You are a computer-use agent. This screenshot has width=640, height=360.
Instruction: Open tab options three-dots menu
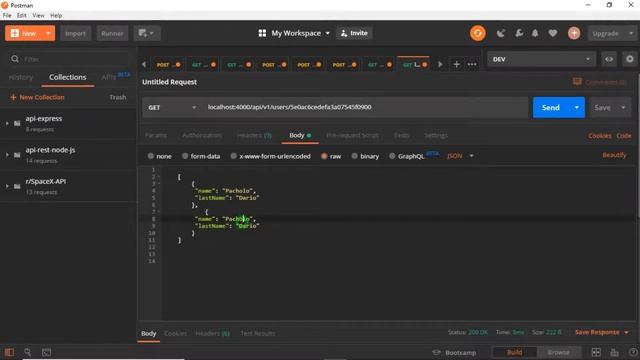click(472, 64)
